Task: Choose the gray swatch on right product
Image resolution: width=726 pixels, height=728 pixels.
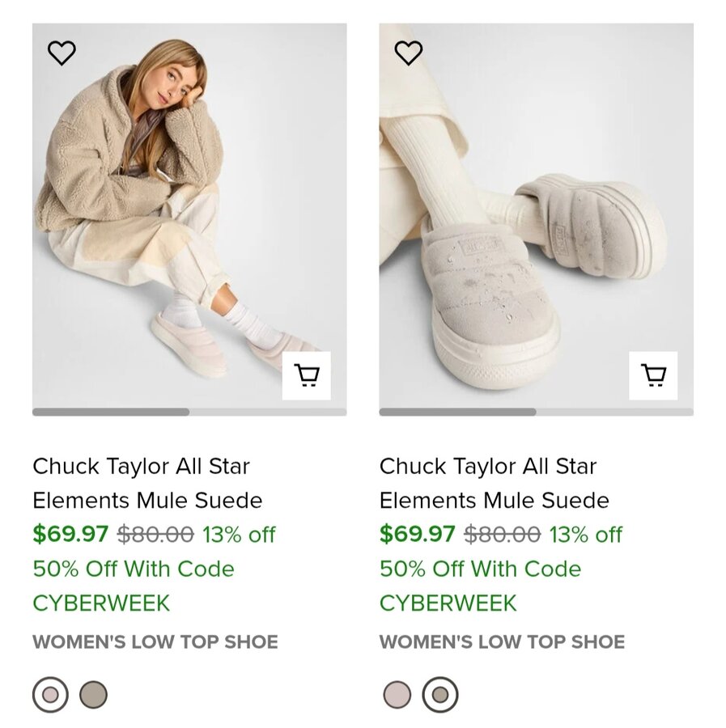Action: point(440,694)
